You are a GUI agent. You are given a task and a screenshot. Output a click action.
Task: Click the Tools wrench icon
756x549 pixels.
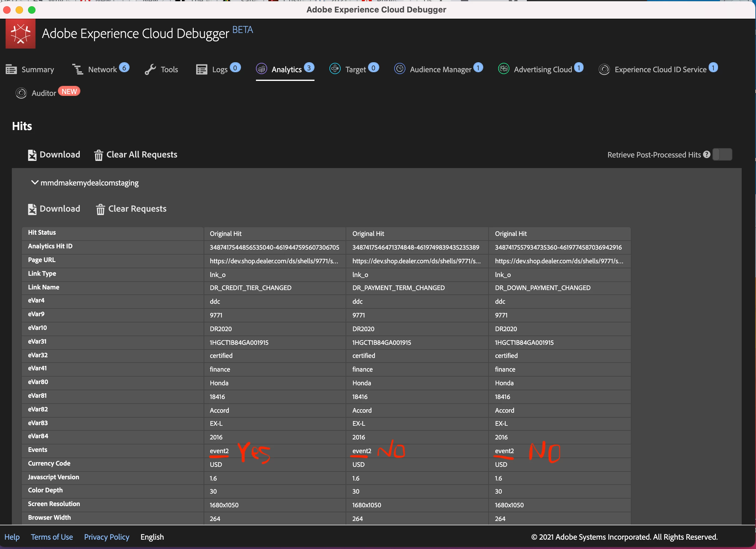tap(150, 69)
